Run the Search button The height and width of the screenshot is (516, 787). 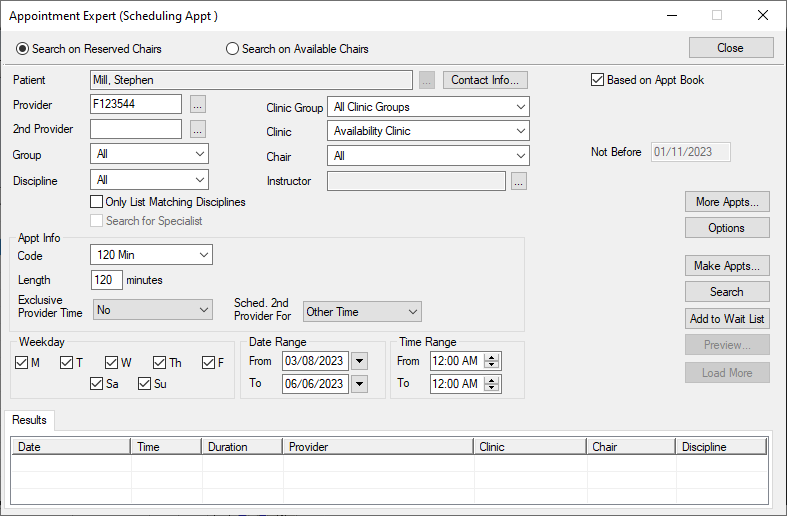coord(727,292)
